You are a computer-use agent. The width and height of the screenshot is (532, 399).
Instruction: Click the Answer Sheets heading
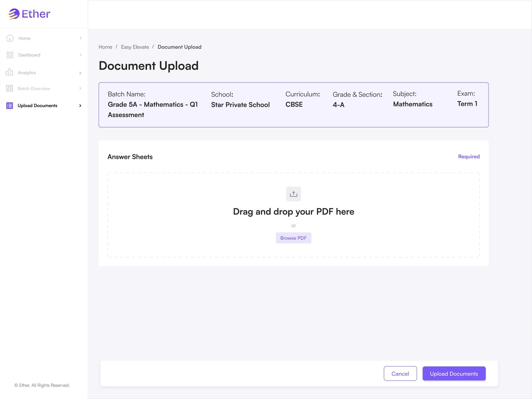[130, 157]
